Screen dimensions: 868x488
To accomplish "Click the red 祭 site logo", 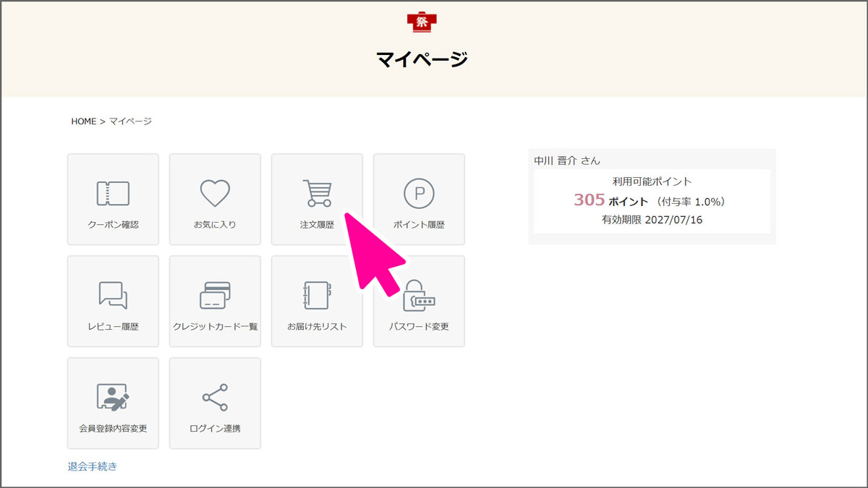I will pos(422,22).
